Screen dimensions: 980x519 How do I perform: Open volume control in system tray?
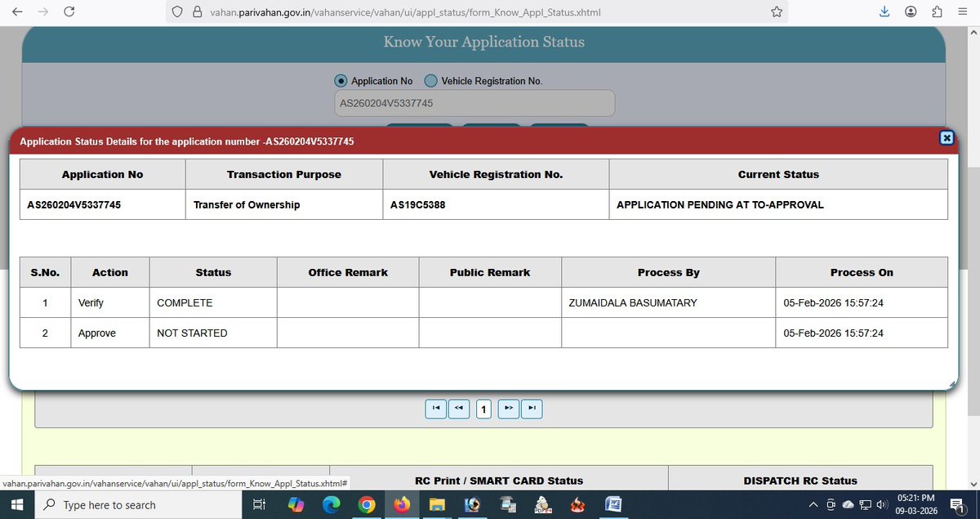[882, 505]
